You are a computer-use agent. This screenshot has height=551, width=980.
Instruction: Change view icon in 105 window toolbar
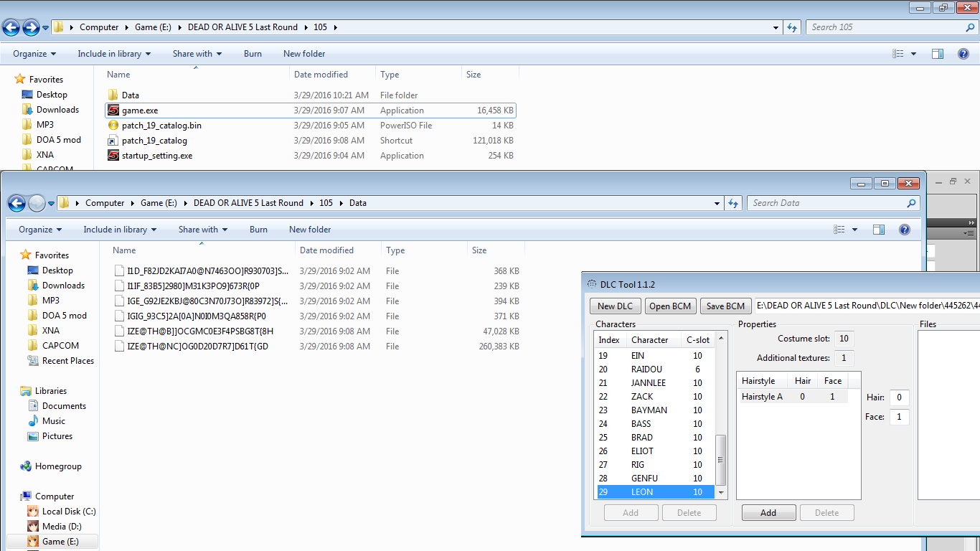pos(898,54)
